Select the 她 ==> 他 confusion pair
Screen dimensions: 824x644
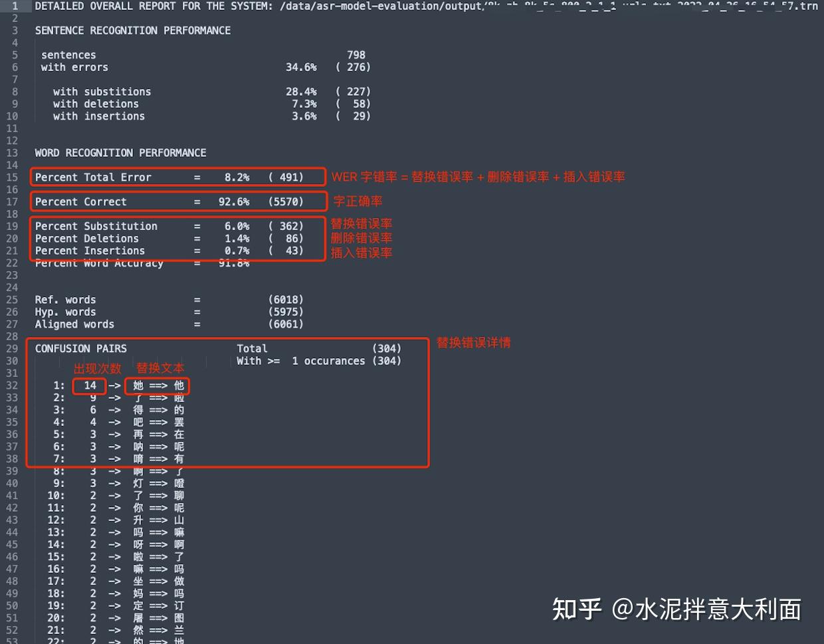[x=157, y=386]
